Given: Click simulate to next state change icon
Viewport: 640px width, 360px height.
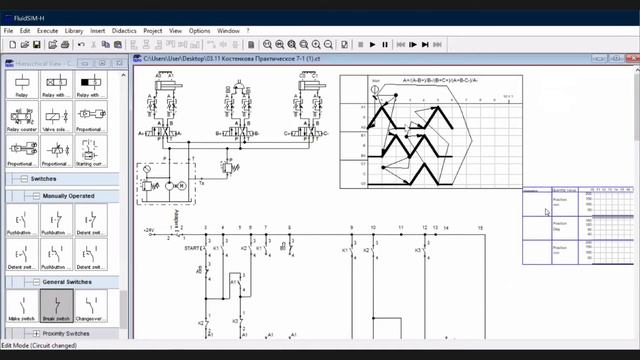Looking at the screenshot, I should click(x=425, y=44).
